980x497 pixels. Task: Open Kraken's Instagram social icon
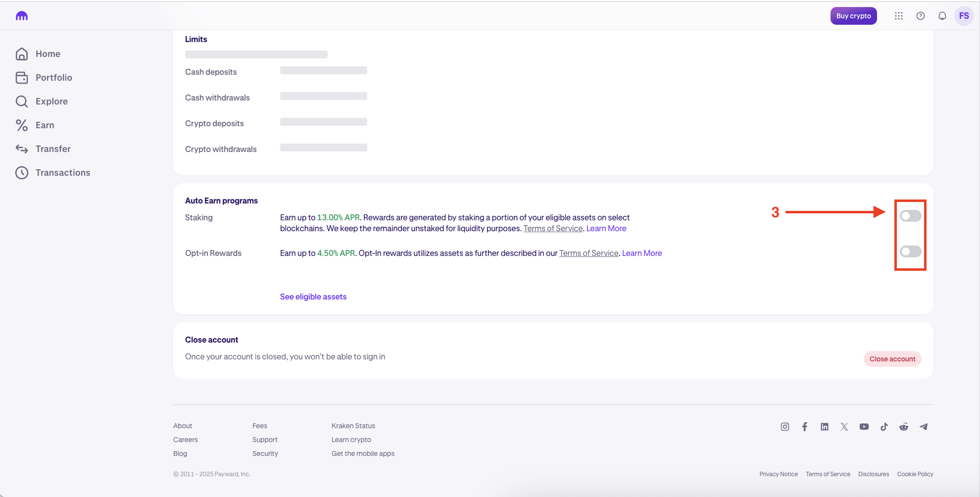point(785,426)
